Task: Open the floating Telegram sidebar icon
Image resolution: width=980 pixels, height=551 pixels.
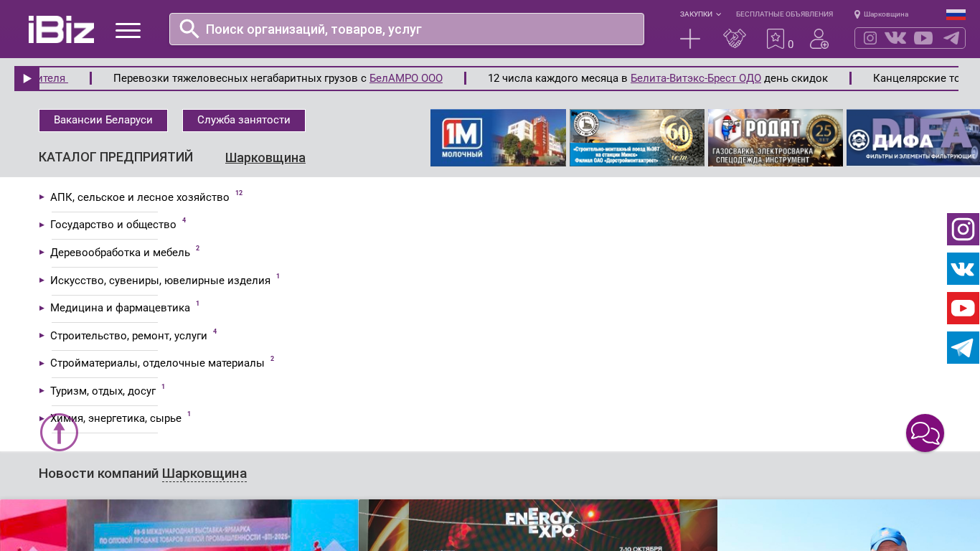Action: click(963, 348)
